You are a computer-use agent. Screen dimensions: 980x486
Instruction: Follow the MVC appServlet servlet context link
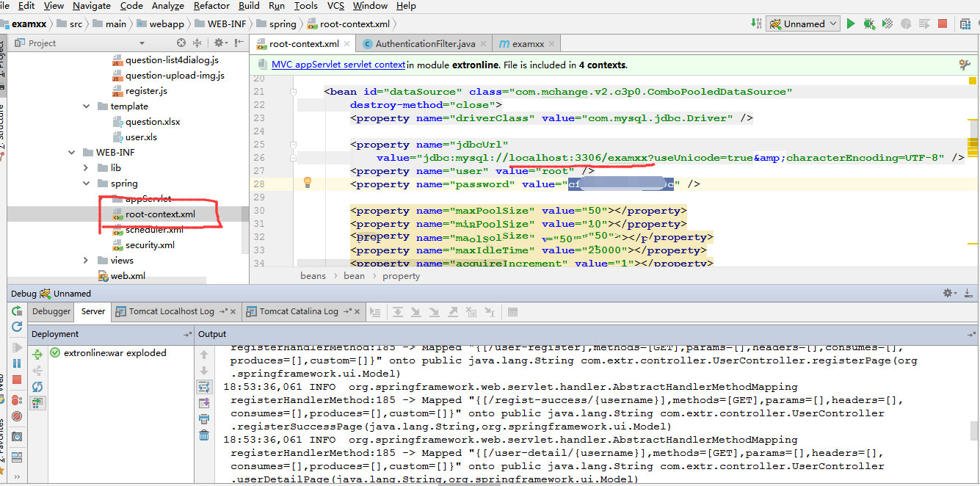coord(338,65)
